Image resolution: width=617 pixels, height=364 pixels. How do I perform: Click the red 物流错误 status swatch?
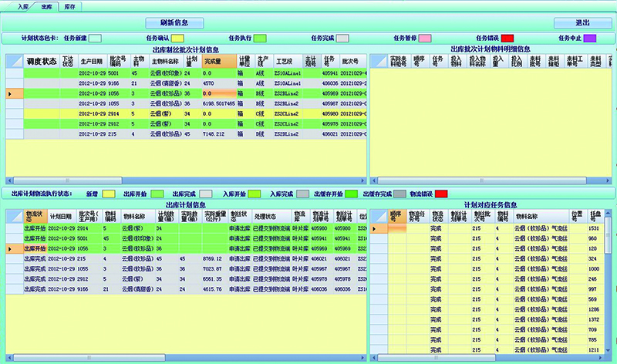(440, 193)
